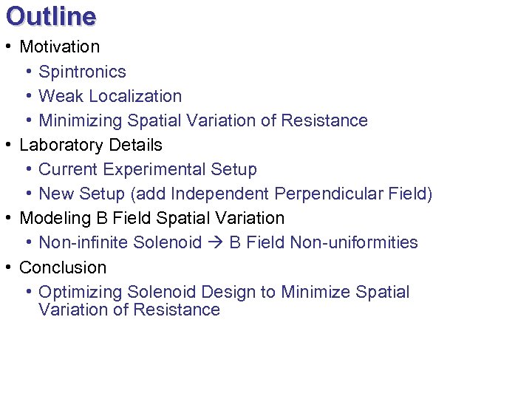Click the final "Variation of Resistance" wrapped line
Image resolution: width=532 pixels, height=399 pixels.
pos(129,310)
